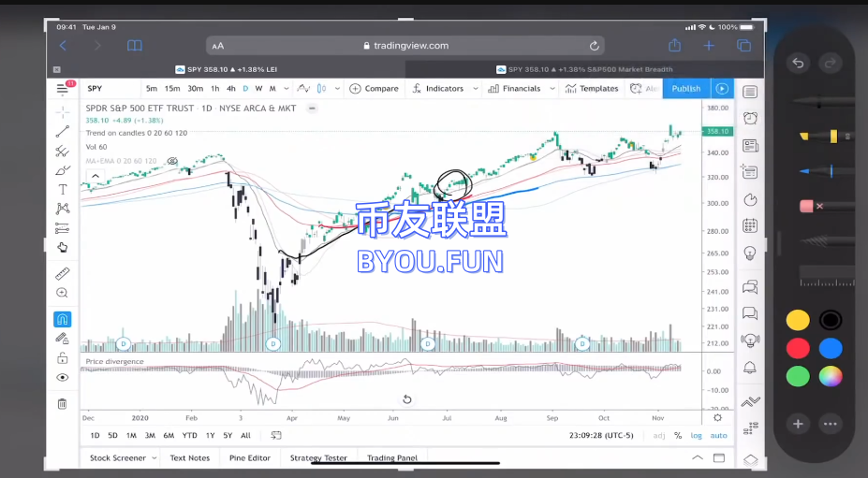Viewport: 868px width, 478px height.
Task: Collapse the bottom panel chevron
Action: pos(698,457)
